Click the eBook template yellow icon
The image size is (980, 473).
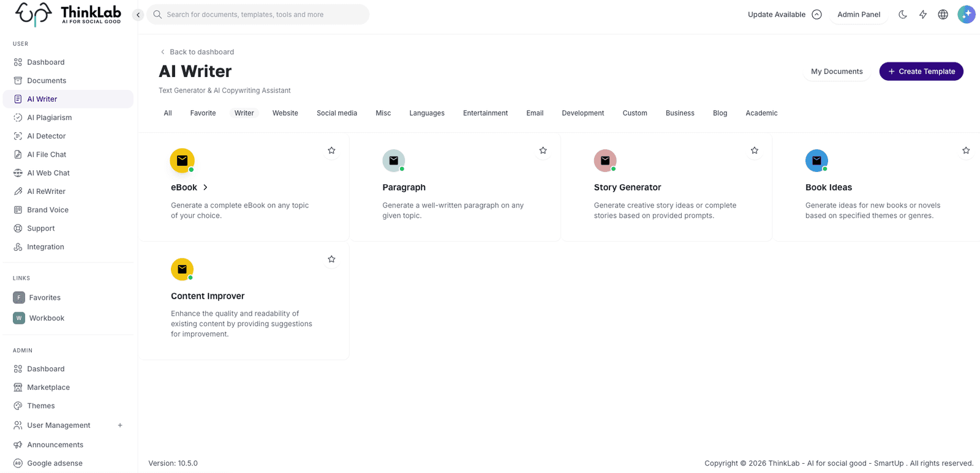pyautogui.click(x=182, y=160)
